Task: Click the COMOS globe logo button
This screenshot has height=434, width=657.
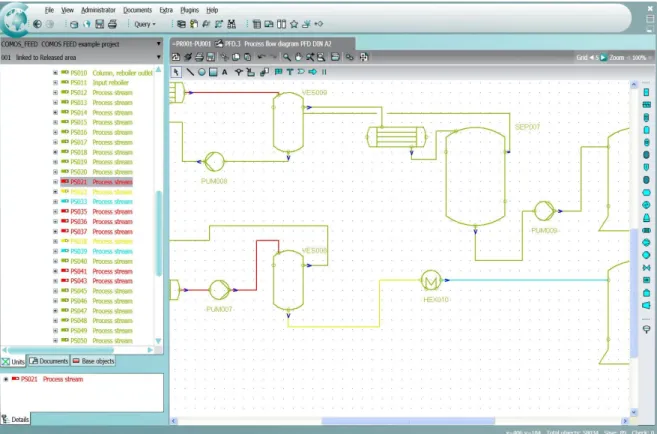Action: point(15,20)
